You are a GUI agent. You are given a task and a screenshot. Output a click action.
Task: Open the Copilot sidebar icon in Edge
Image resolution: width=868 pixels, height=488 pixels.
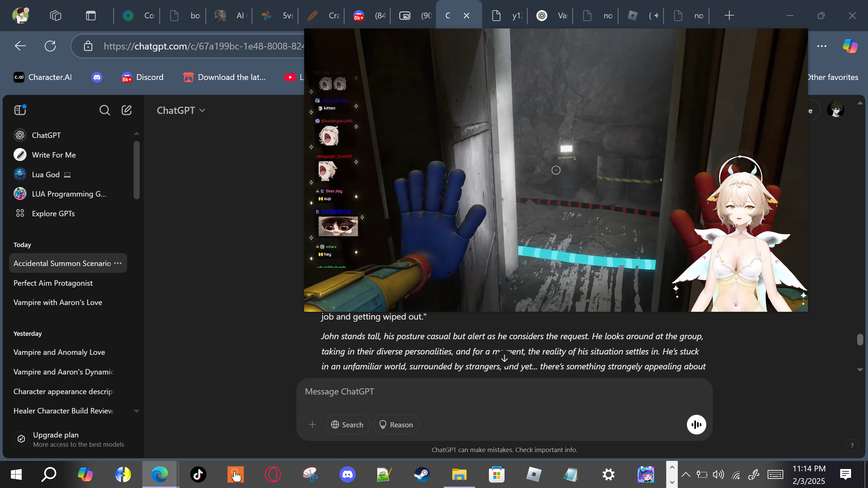point(850,46)
